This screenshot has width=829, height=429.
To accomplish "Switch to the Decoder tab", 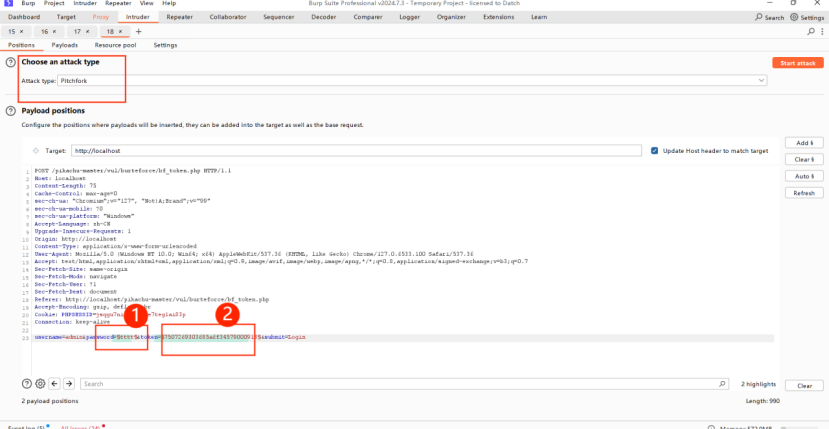I will (x=324, y=17).
